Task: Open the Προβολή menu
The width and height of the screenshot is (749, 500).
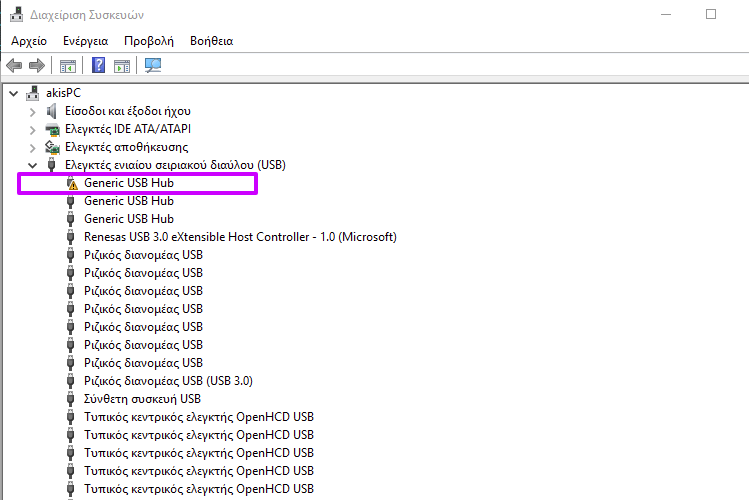Action: pyautogui.click(x=149, y=41)
